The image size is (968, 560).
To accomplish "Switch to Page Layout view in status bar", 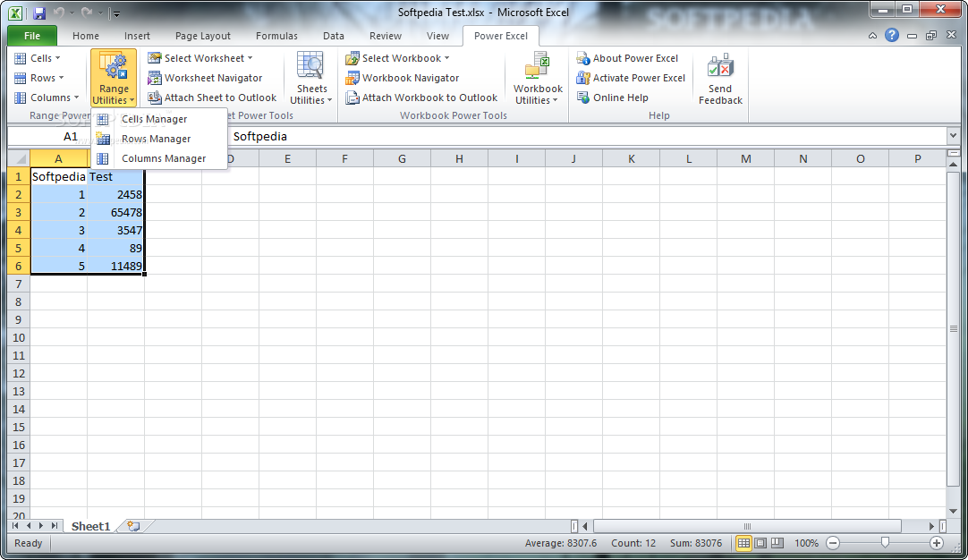I will (760, 543).
